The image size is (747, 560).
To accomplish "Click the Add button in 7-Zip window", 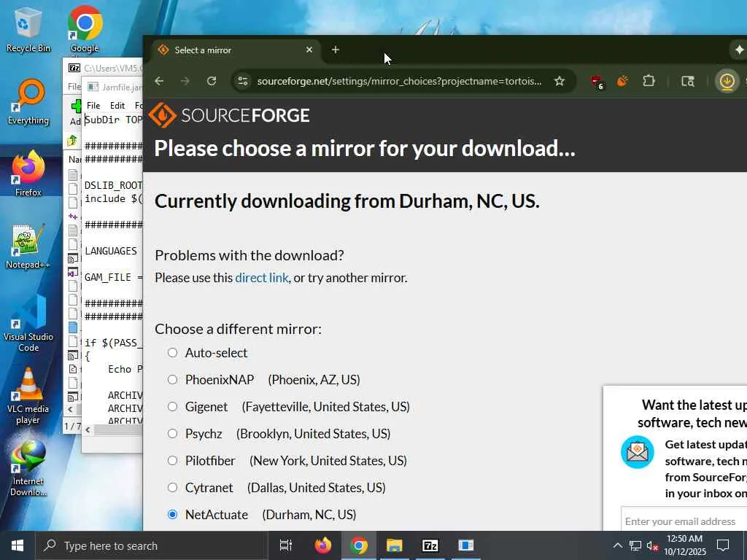I will (x=75, y=112).
